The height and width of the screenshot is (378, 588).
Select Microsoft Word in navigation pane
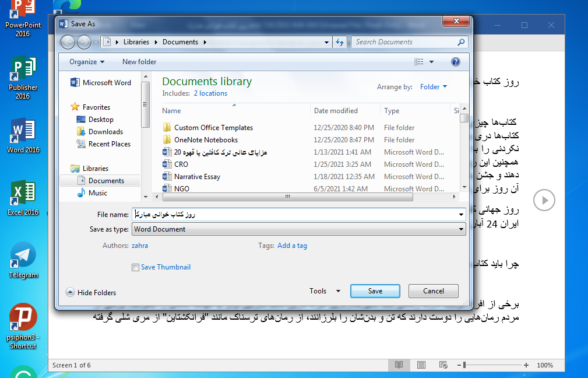tap(100, 83)
